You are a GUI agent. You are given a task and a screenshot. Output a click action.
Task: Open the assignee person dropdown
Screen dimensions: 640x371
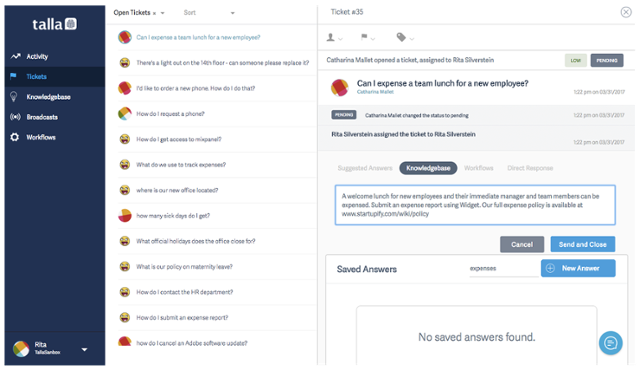(x=334, y=38)
